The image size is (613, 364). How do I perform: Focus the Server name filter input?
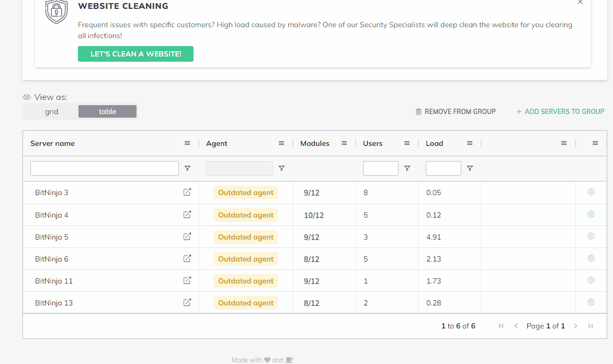[105, 168]
